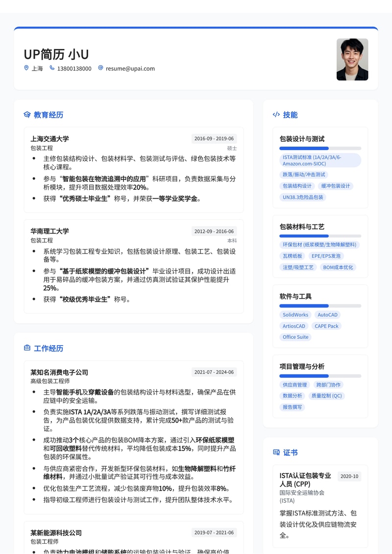Toggle the SolidWorks skill tag
This screenshot has width=392, height=554.
[295, 315]
